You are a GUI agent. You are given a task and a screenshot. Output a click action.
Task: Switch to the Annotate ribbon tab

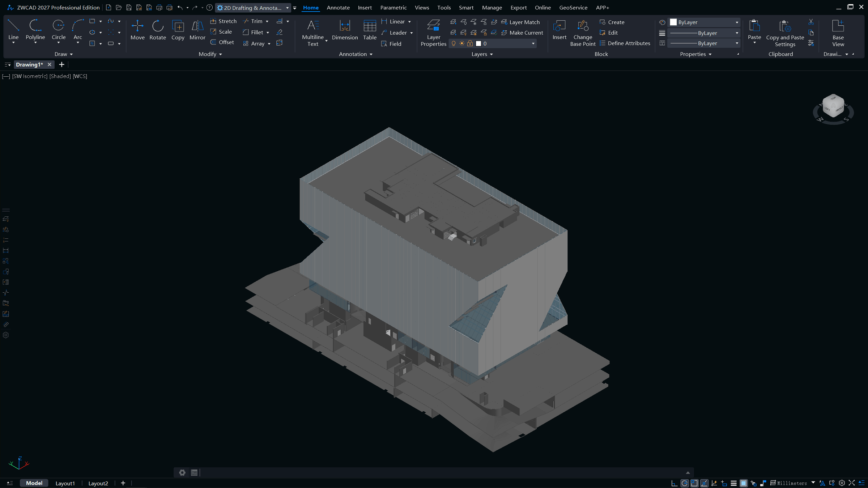(338, 8)
